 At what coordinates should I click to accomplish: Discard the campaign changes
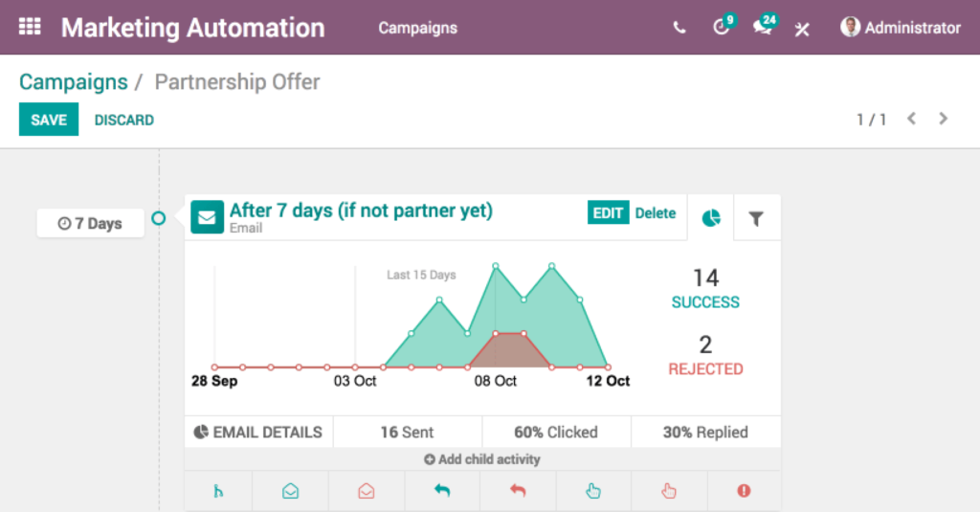123,120
